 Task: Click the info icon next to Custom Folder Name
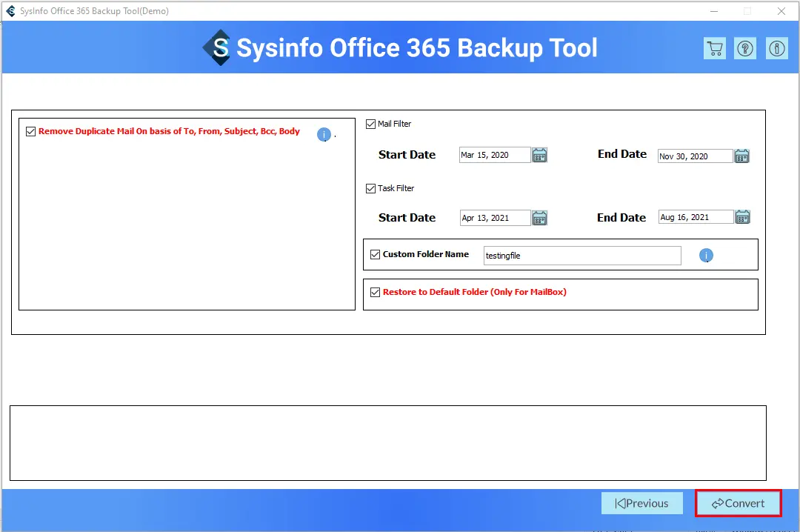(706, 256)
